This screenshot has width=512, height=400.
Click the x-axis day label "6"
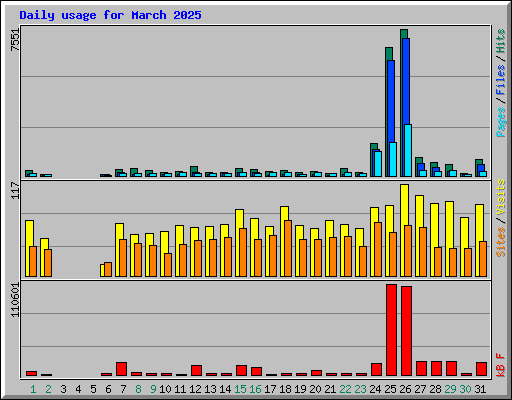(108, 389)
